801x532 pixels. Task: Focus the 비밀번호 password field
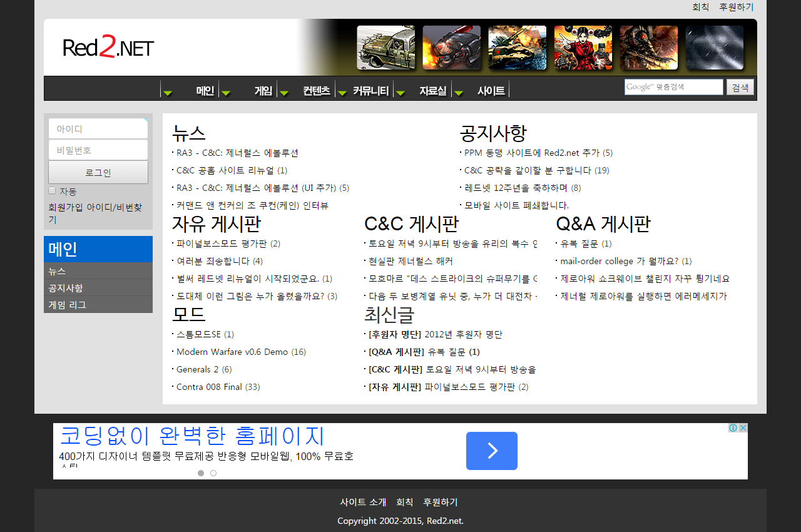[98, 150]
